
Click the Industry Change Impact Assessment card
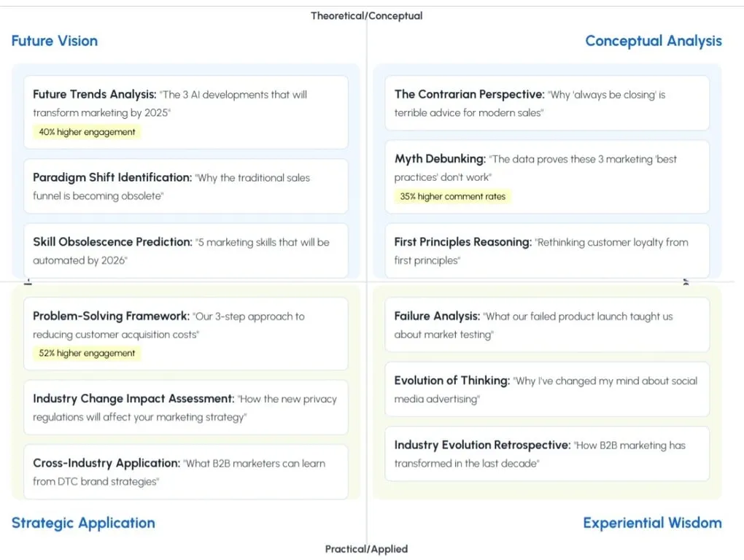(x=185, y=408)
